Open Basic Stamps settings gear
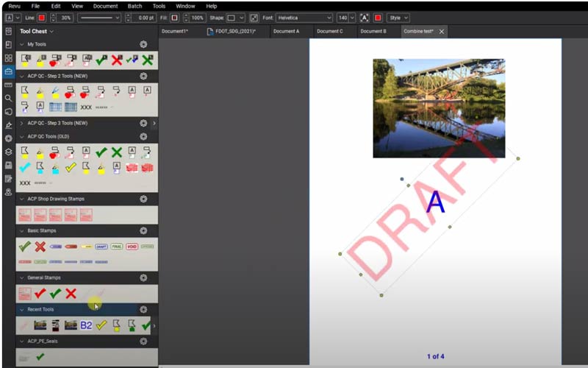This screenshot has width=588, height=368. (143, 230)
